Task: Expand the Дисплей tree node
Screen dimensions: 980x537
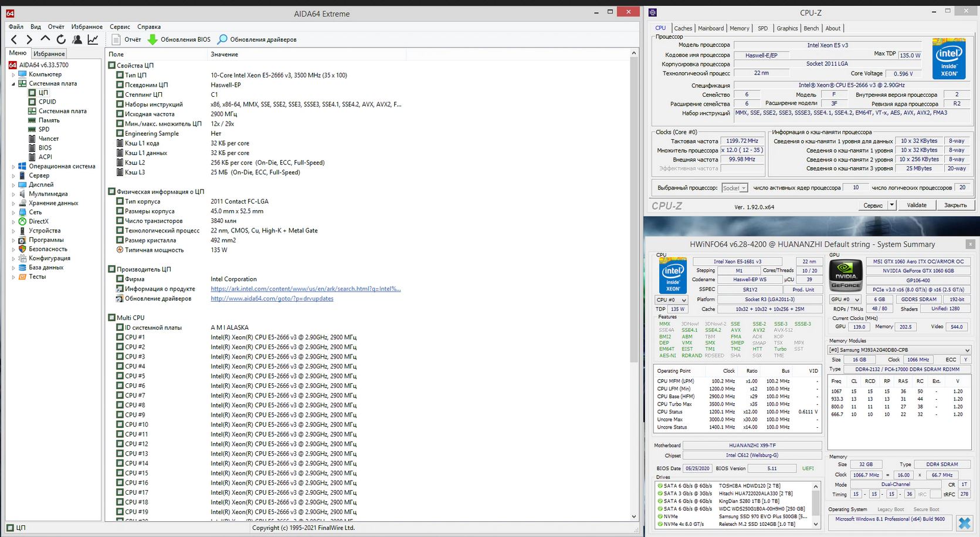Action: (x=13, y=185)
